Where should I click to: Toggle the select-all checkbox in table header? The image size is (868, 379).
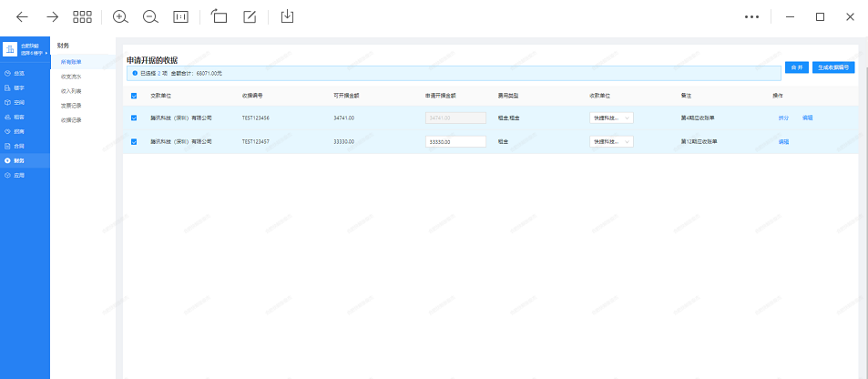(135, 96)
